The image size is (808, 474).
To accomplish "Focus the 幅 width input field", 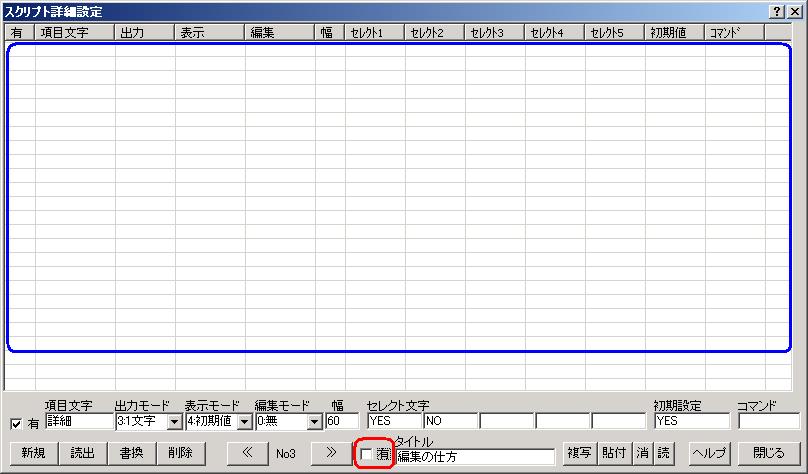I will coord(341,422).
